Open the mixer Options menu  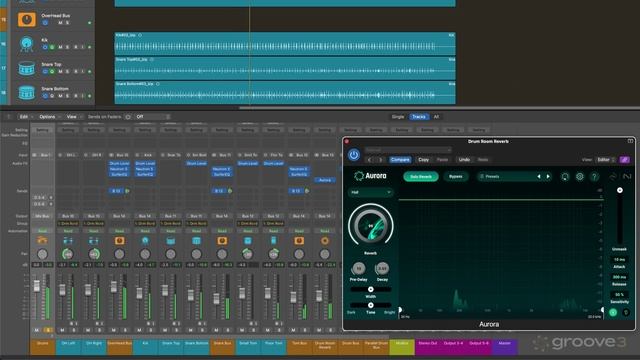tap(49, 117)
